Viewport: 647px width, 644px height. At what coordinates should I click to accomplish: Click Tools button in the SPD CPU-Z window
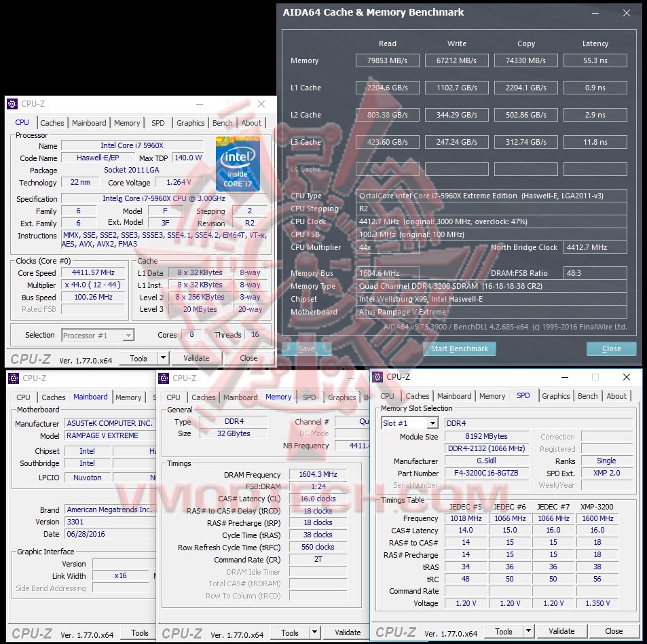tap(504, 631)
